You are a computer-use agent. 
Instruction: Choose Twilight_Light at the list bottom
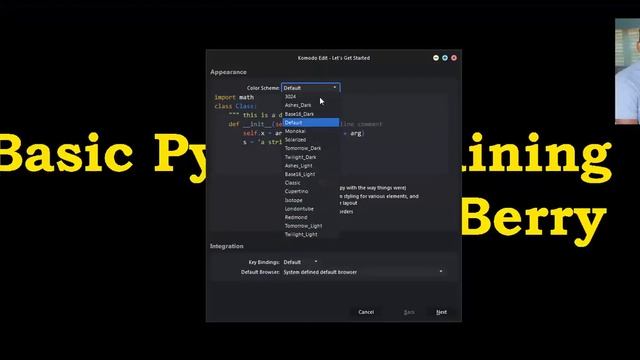coord(311,234)
